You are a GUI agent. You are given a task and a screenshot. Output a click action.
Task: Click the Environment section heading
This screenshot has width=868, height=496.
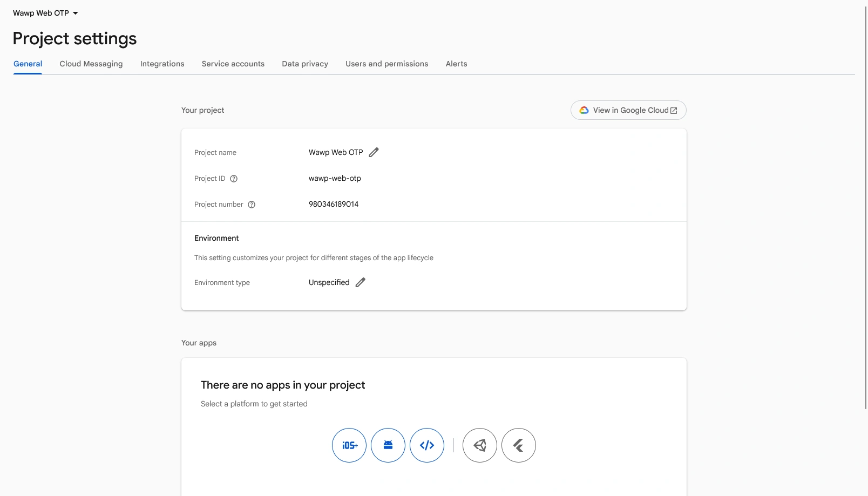(216, 238)
